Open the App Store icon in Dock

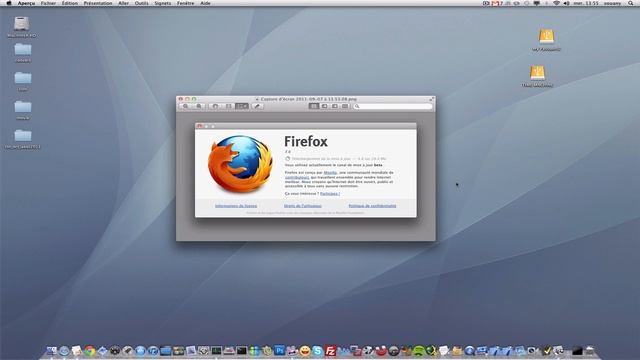[x=140, y=351]
